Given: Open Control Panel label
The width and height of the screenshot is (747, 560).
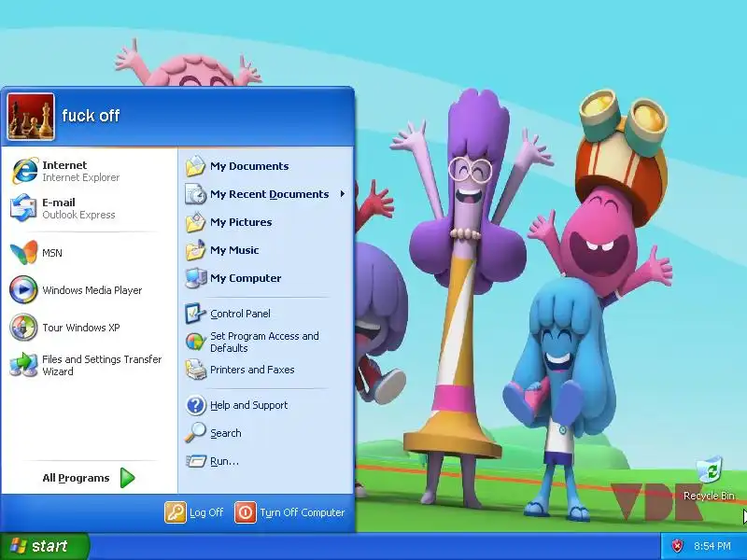Looking at the screenshot, I should (x=240, y=314).
